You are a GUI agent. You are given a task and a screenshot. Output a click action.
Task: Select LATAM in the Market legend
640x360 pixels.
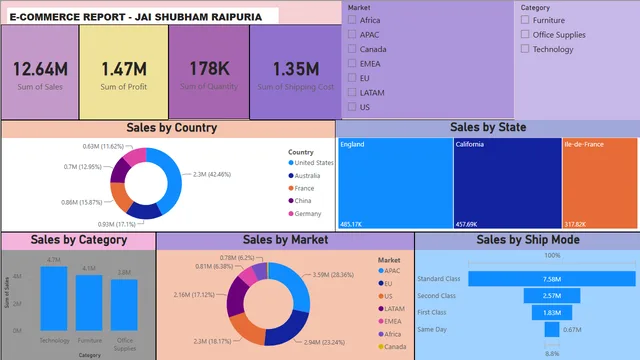[x=391, y=309]
